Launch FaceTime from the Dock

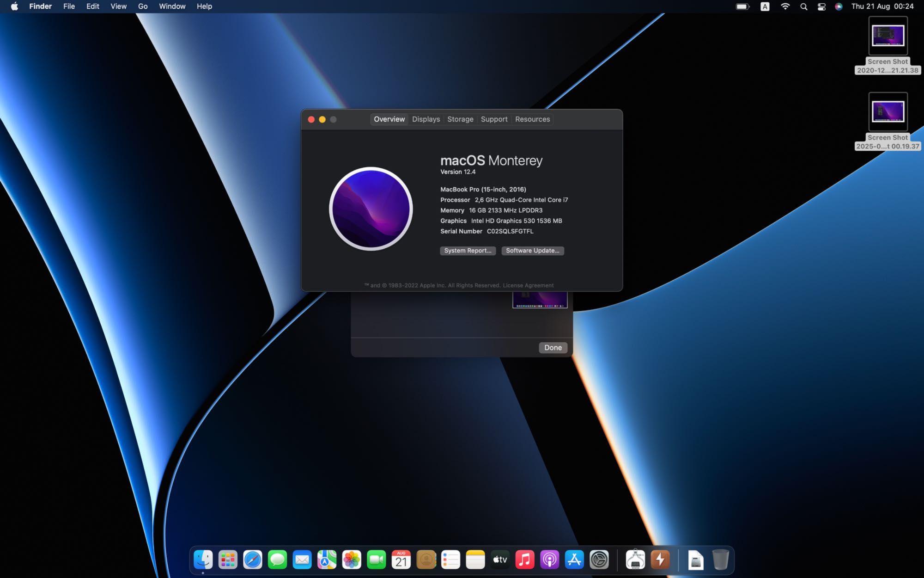tap(377, 560)
